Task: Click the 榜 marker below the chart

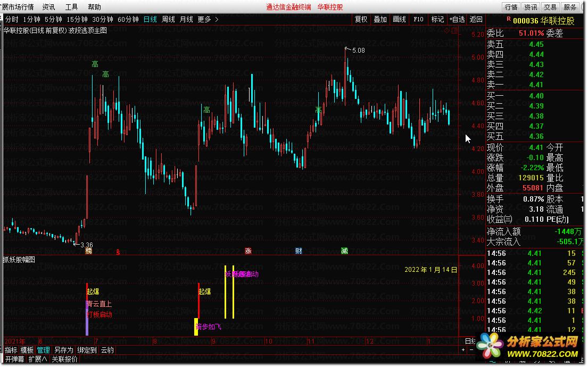Action: 88,251
